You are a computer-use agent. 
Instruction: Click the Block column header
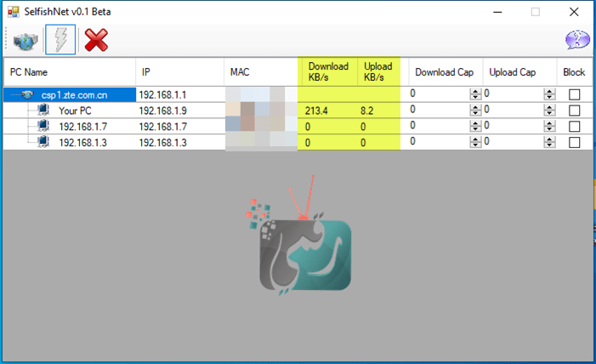[575, 72]
